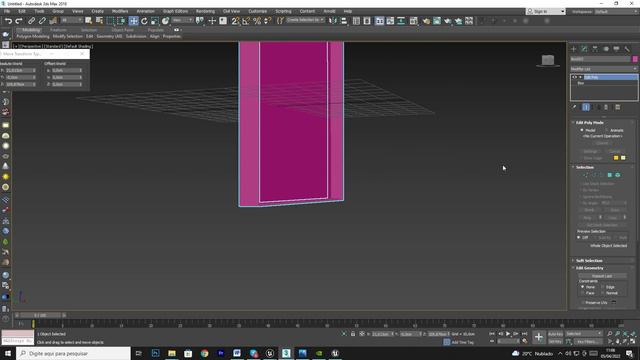The height and width of the screenshot is (360, 640).
Task: Activate the Select and Rotate tool
Action: tap(144, 21)
